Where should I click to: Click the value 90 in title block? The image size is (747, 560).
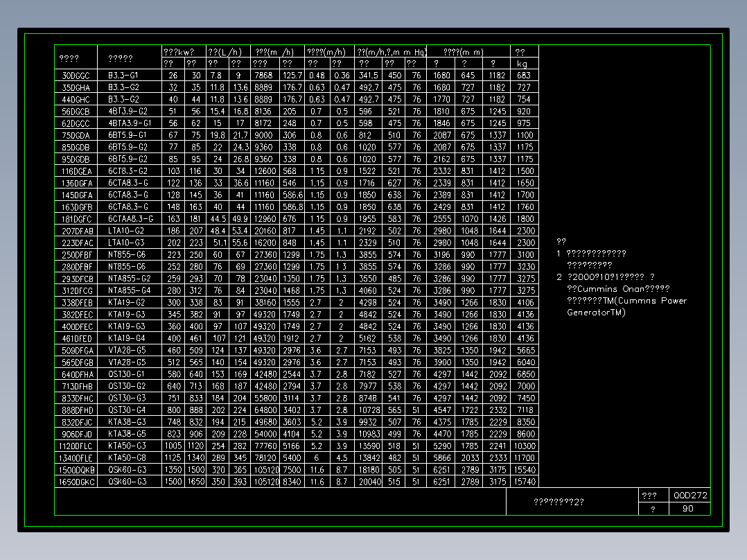690,509
